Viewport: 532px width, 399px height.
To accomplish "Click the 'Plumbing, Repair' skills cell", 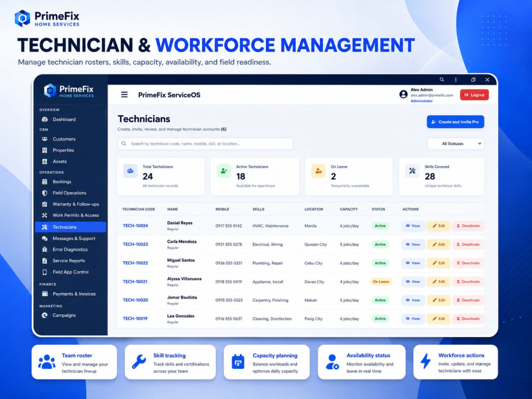I will (268, 263).
